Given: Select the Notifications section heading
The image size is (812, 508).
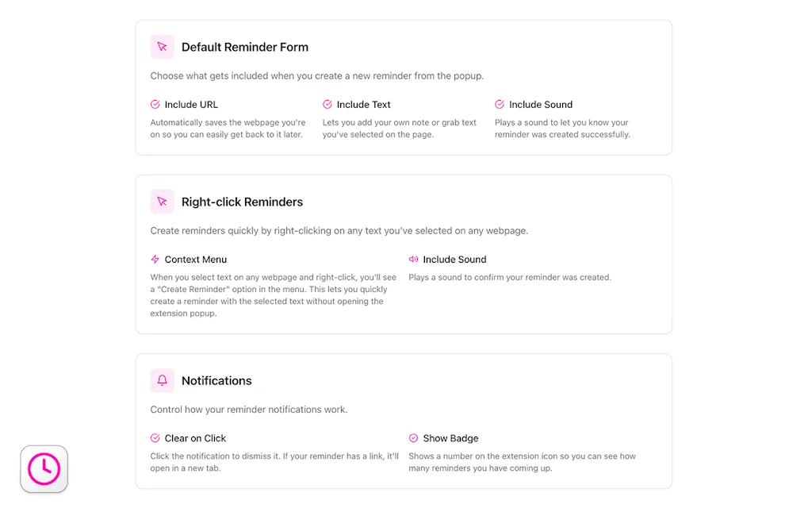Looking at the screenshot, I should tap(216, 380).
